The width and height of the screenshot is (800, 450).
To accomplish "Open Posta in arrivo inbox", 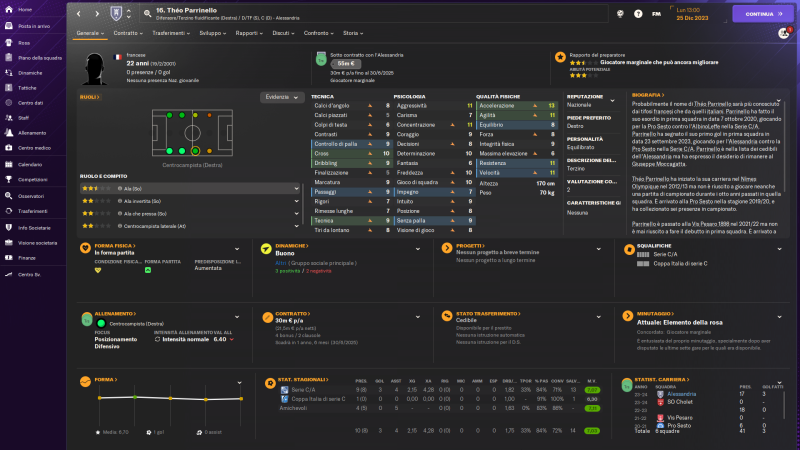I will [x=33, y=26].
